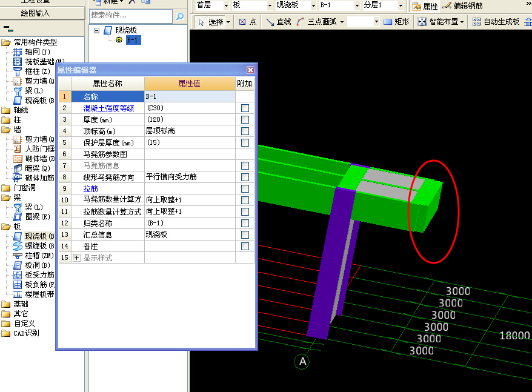532x392 pixels.
Task: Tick 附加 checkbox for 厚度(mm)
Action: point(245,120)
